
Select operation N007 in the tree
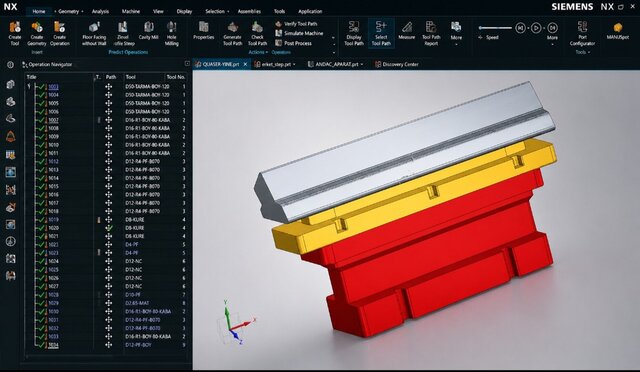(53, 120)
